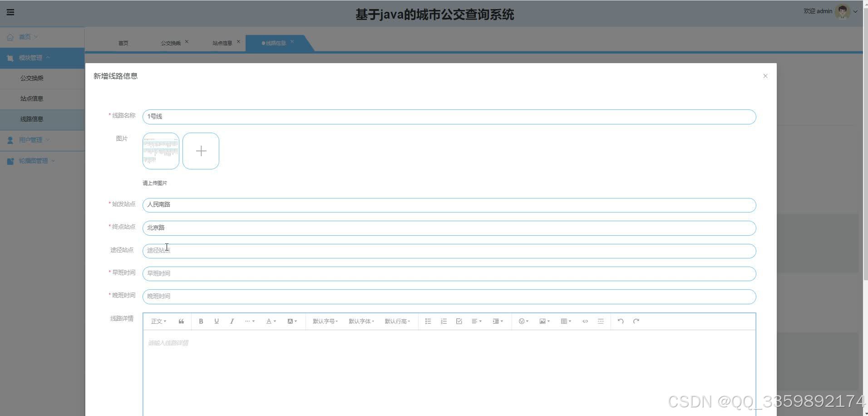868x416 pixels.
Task: Open the admin user dropdown arrow
Action: tap(855, 12)
